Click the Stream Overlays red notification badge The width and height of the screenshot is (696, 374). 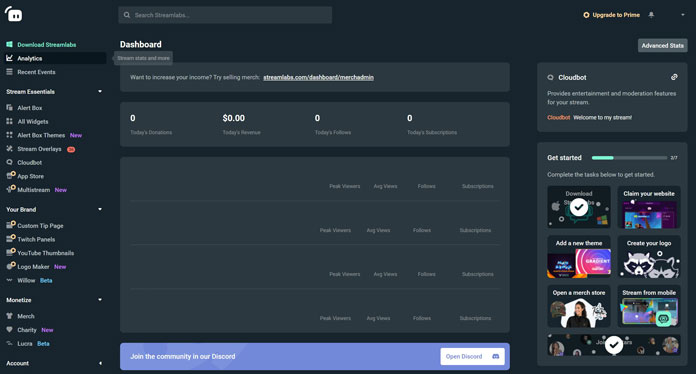click(71, 150)
